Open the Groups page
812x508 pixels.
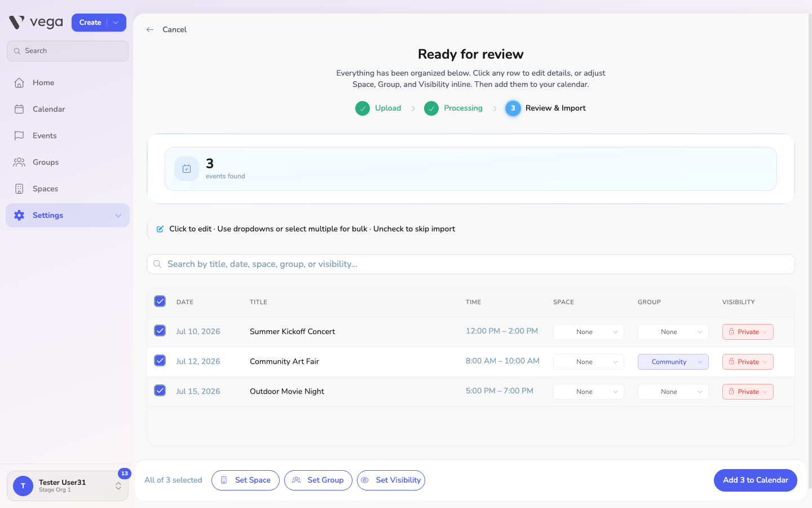[x=68, y=162]
